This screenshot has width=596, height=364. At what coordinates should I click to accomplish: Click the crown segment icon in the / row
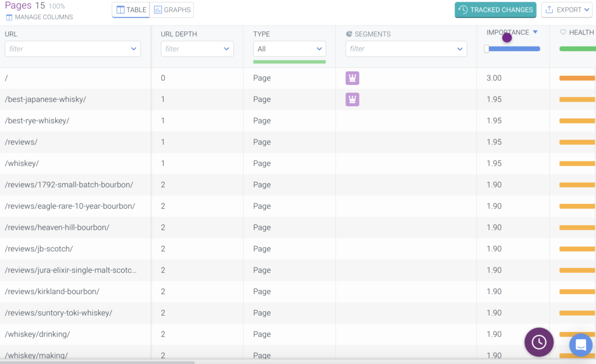coord(352,78)
